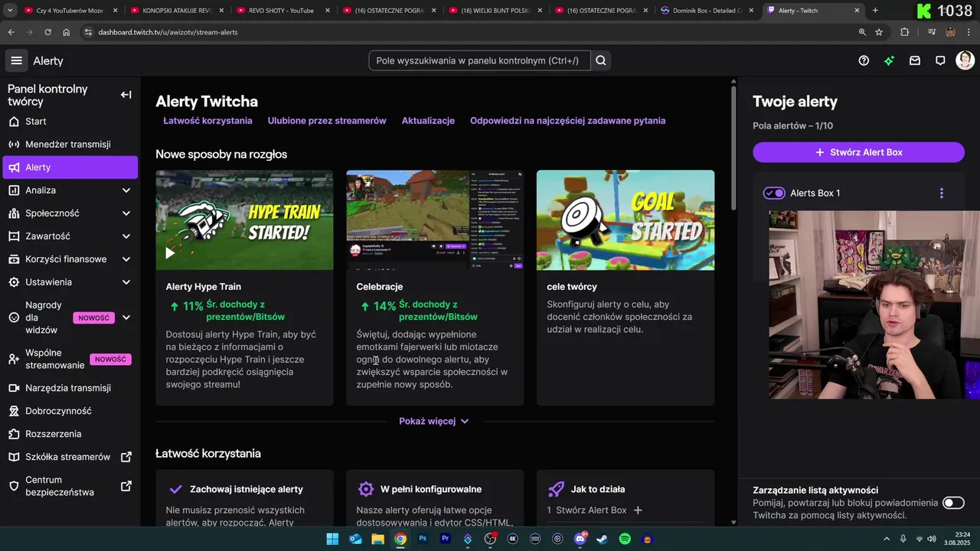980x551 pixels.
Task: Jump to Aktualizacje link
Action: (x=428, y=121)
